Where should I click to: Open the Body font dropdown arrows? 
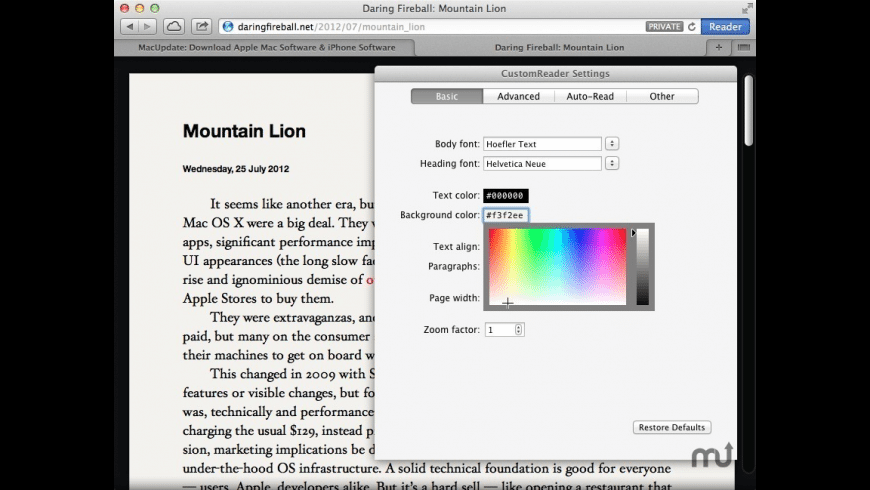pos(611,144)
